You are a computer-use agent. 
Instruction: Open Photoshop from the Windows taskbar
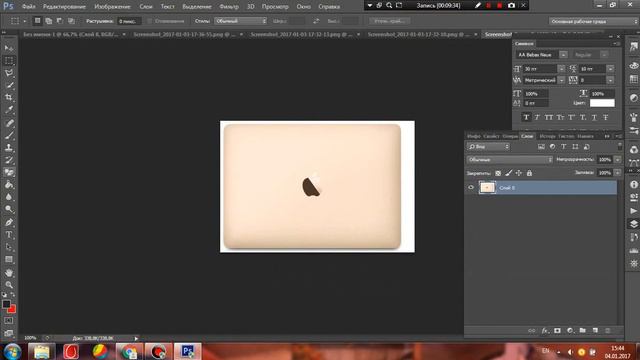[x=187, y=351]
